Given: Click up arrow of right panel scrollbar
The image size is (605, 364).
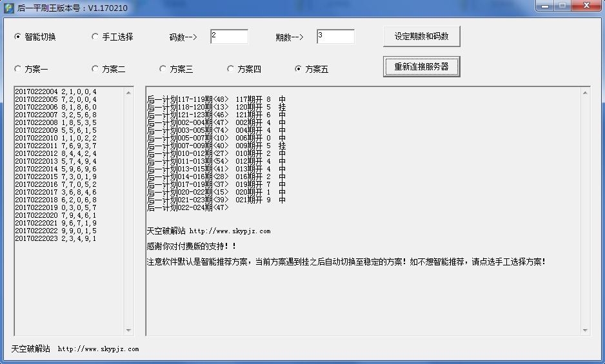Looking at the screenshot, I should click(x=585, y=92).
